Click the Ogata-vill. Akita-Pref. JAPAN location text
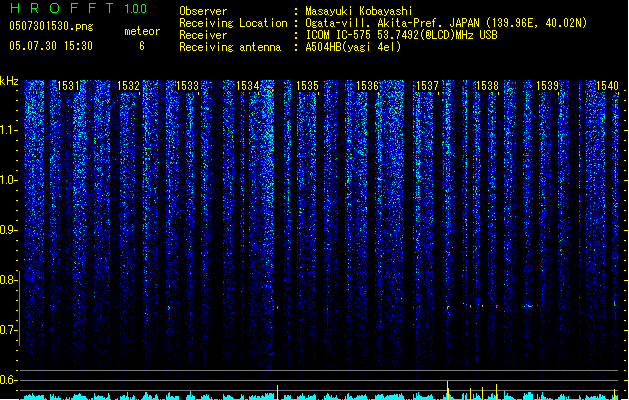Screen dimensions: 629x400 tap(446, 23)
